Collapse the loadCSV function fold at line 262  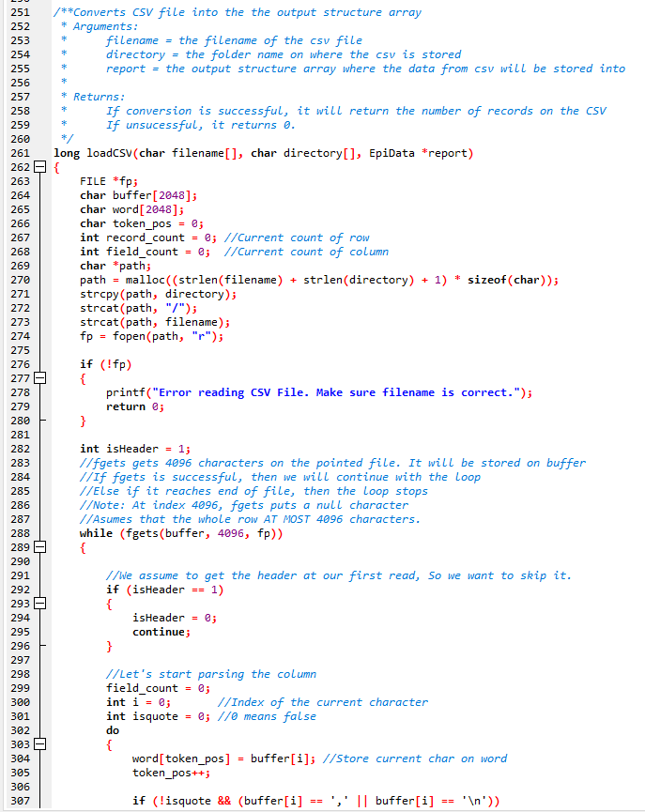[39, 167]
